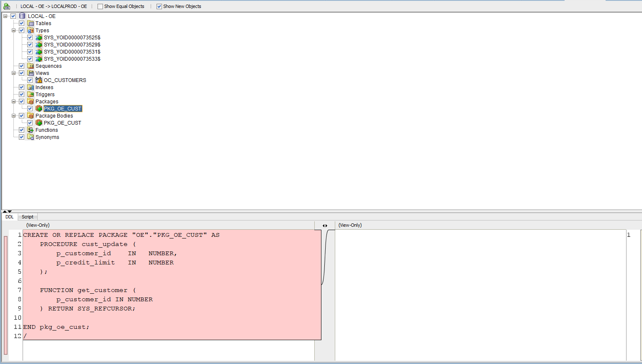Uncheck the Types node checkbox
This screenshot has height=364, width=642.
[x=22, y=30]
